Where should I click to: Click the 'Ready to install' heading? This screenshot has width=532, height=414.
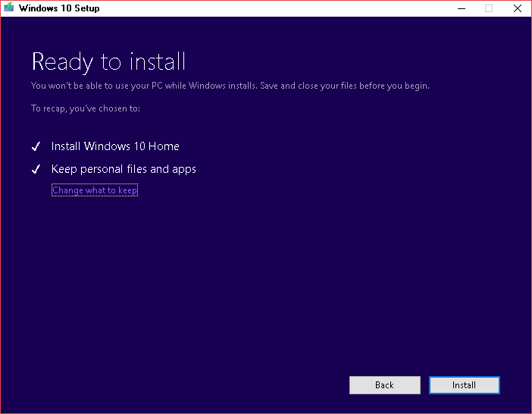tap(108, 61)
